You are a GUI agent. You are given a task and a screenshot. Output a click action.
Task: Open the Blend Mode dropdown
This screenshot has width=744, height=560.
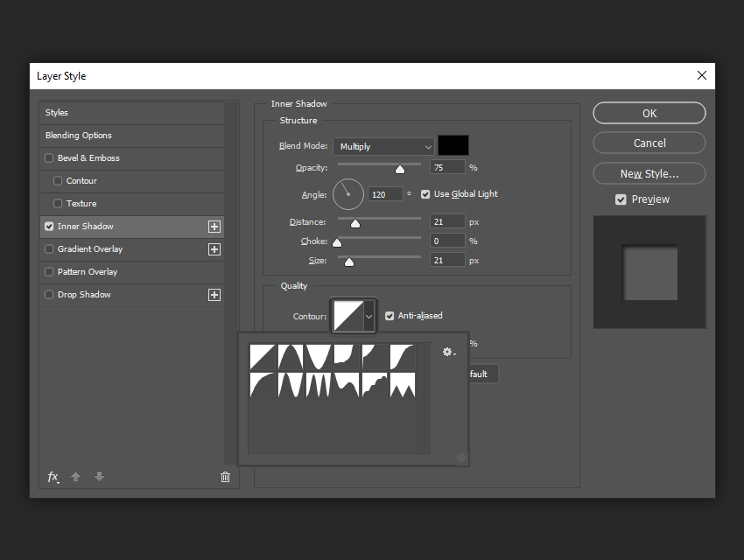coord(383,146)
